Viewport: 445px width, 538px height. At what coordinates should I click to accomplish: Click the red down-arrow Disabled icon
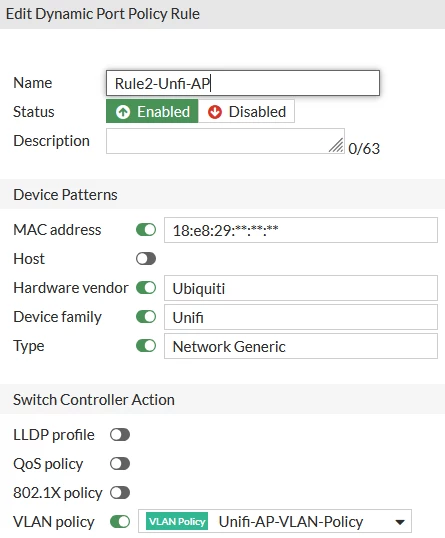215,112
